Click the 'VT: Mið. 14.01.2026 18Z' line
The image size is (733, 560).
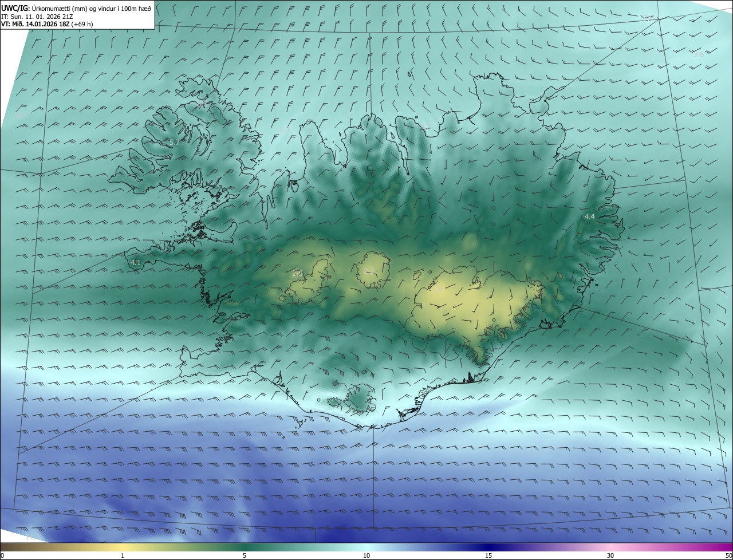pyautogui.click(x=36, y=24)
